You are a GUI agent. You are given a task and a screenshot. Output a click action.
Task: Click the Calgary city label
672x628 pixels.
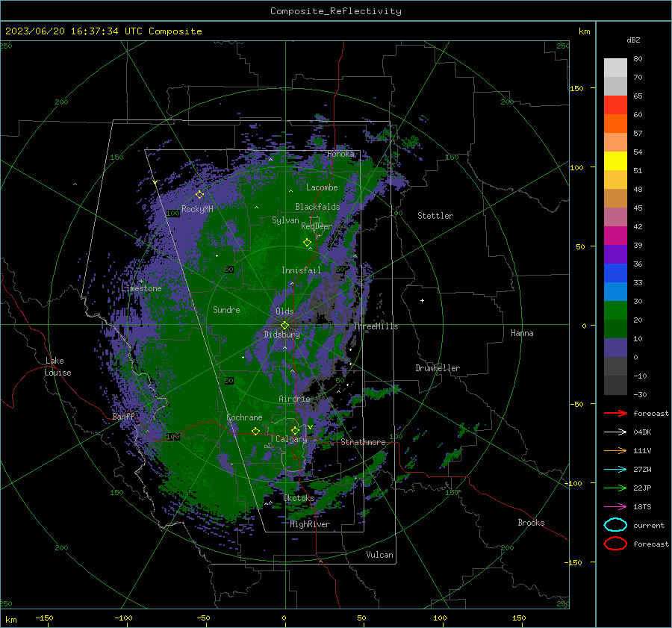click(291, 439)
